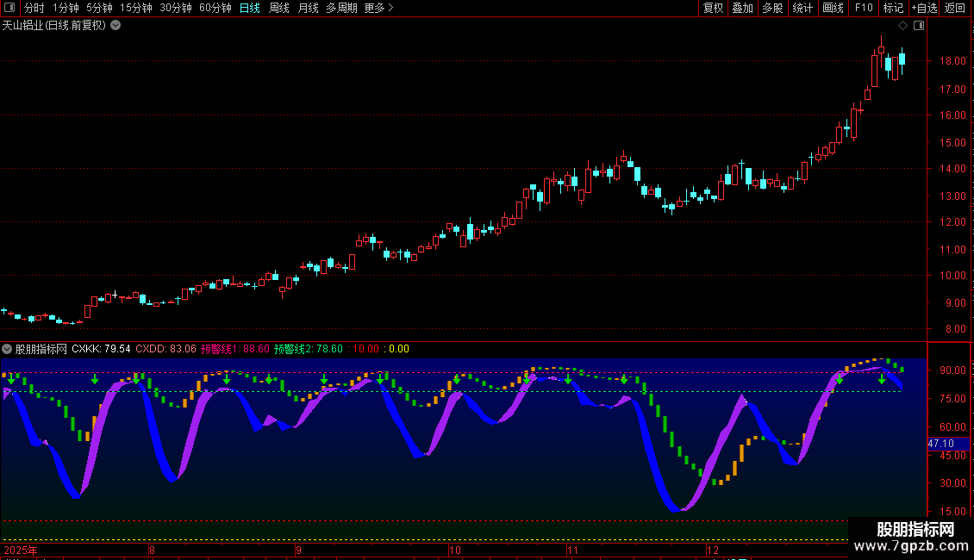
Task: Visit the www.7gpzb.com watermark link
Action: tap(909, 546)
